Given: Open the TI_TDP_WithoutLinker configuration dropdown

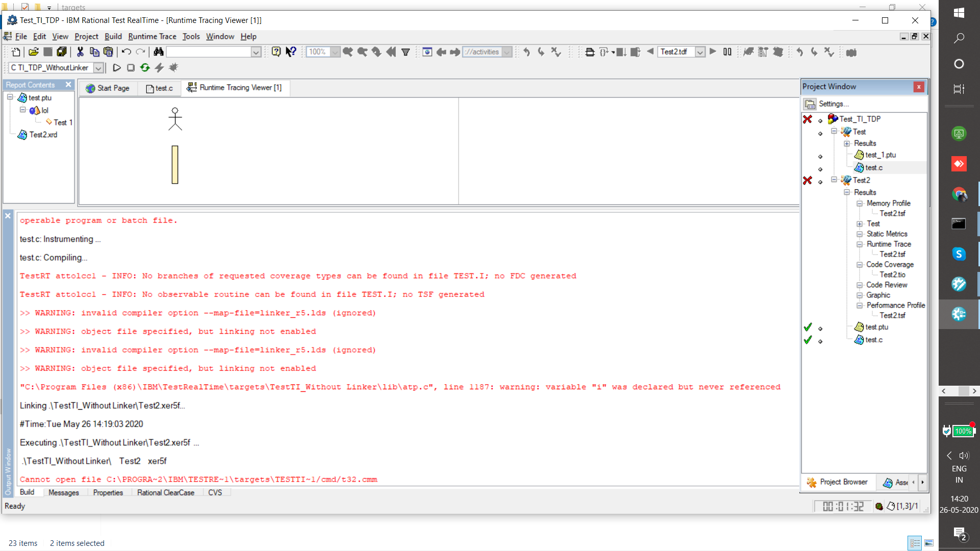Looking at the screenshot, I should [x=99, y=68].
